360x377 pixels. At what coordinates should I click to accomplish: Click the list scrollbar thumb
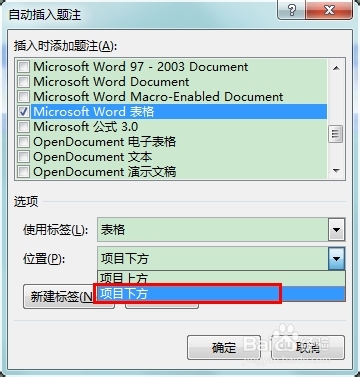336,134
